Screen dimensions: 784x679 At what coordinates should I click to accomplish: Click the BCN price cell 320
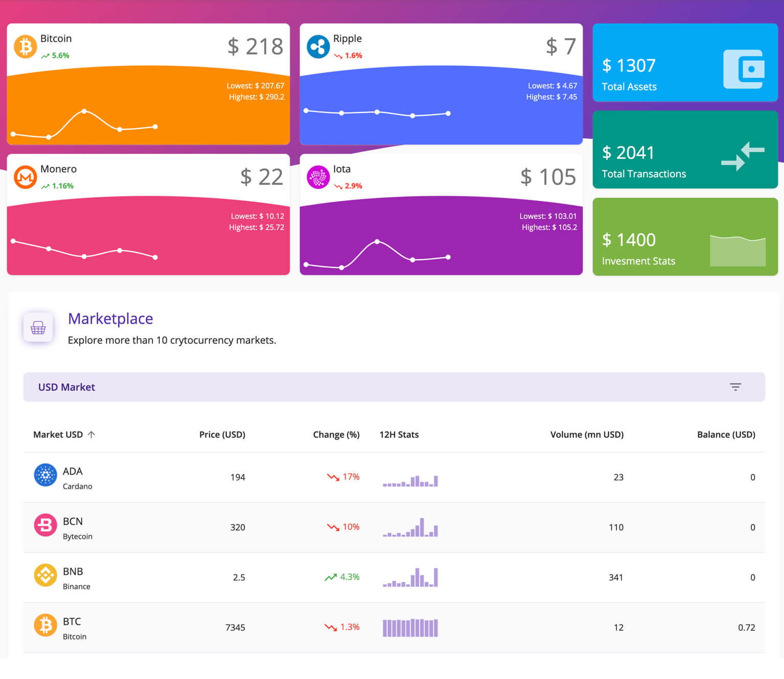238,527
